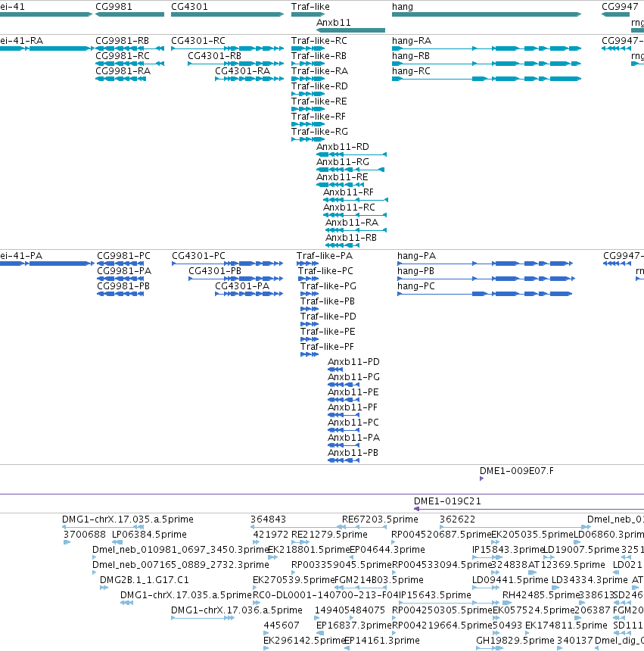Click the Anxb11 gene label
644x652 pixels.
[334, 23]
